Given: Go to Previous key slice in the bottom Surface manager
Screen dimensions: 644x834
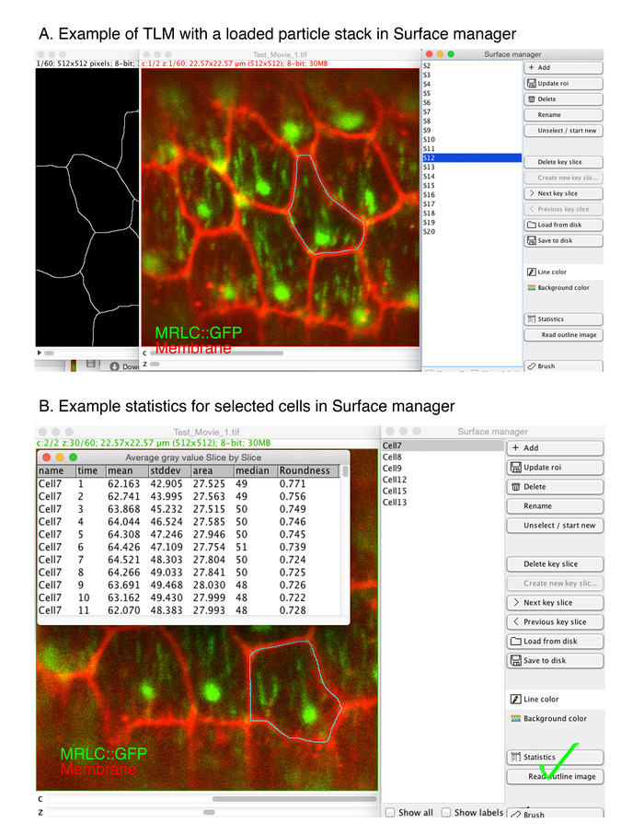Looking at the screenshot, I should (x=555, y=621).
